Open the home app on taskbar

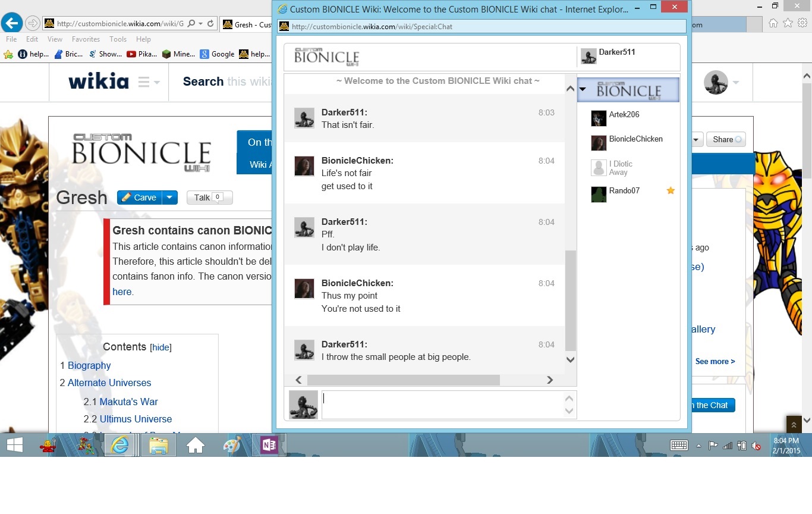tap(195, 445)
